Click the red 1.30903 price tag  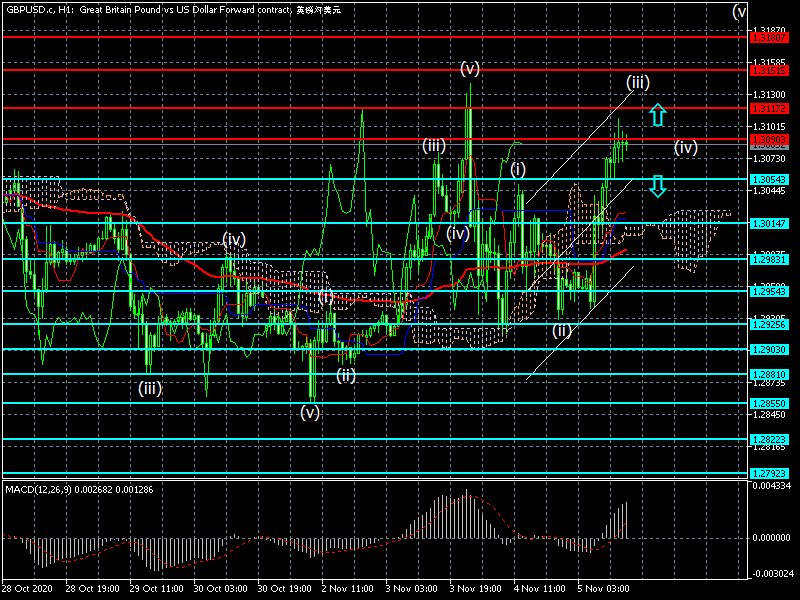tap(769, 139)
